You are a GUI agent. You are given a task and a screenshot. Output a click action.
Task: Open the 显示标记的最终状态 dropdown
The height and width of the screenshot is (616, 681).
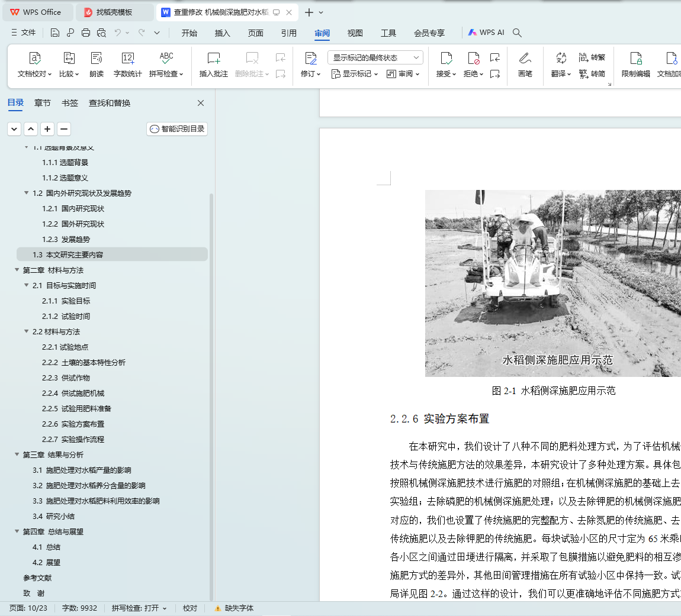click(x=375, y=57)
